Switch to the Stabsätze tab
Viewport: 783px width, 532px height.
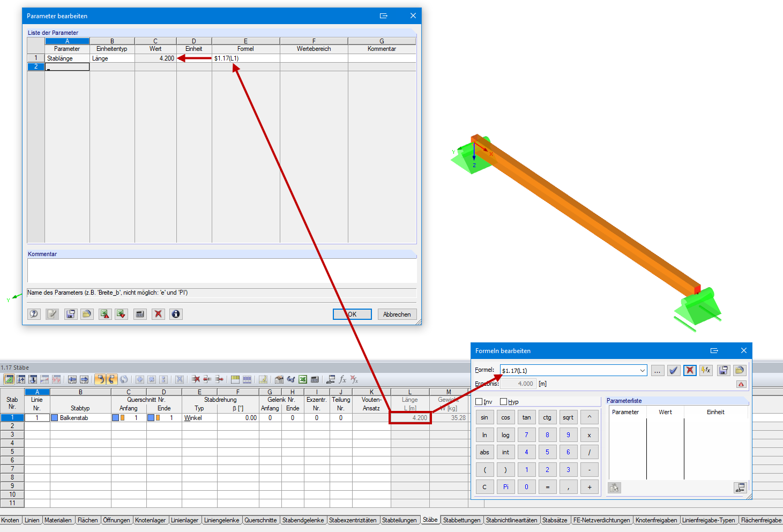[555, 520]
